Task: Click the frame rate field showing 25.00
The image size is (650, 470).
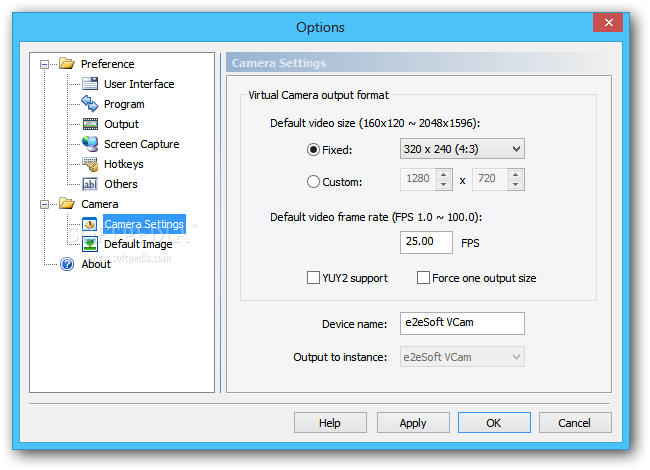Action: [x=426, y=242]
